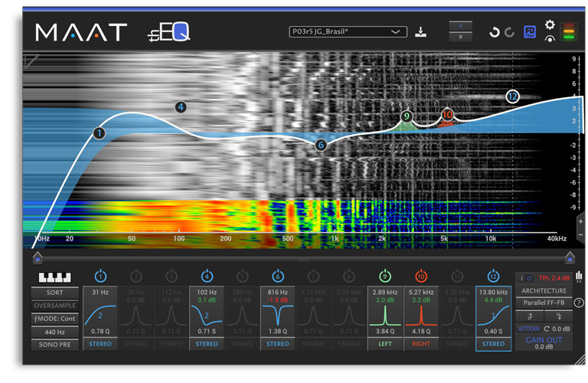Open the preset dropdown P03r5 JG_Brasil

pos(348,32)
